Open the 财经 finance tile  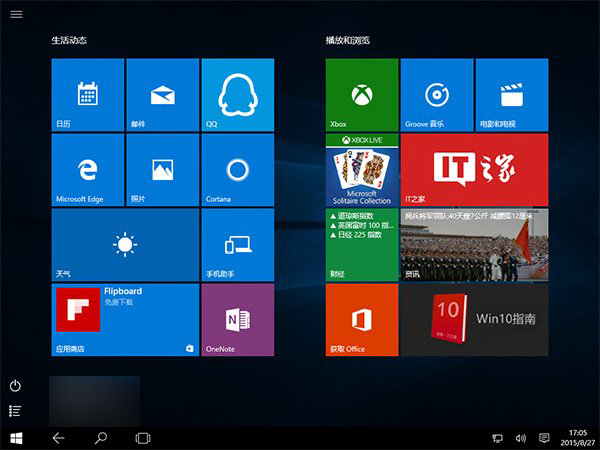(362, 245)
